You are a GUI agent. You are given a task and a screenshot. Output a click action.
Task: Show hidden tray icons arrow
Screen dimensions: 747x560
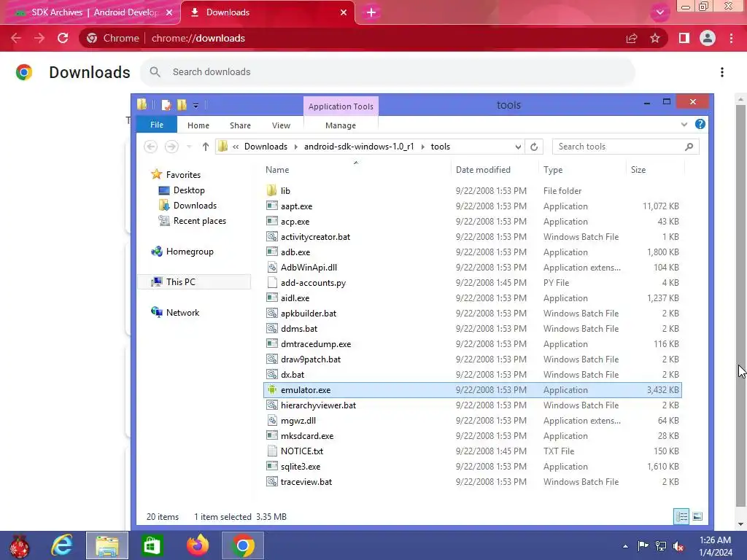pyautogui.click(x=625, y=546)
